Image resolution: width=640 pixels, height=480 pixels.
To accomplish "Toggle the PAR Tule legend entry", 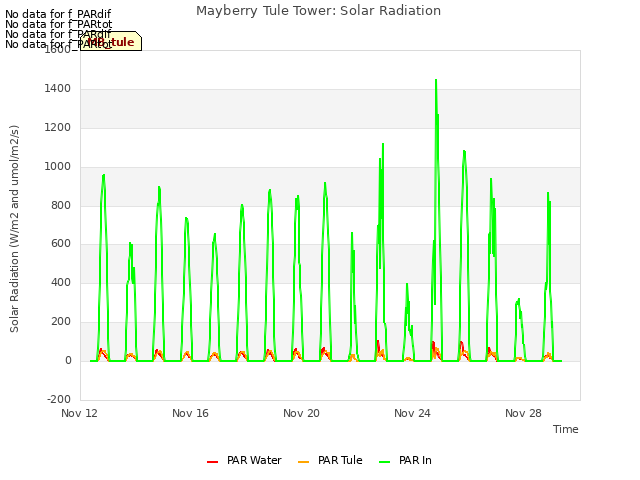I will (x=330, y=460).
